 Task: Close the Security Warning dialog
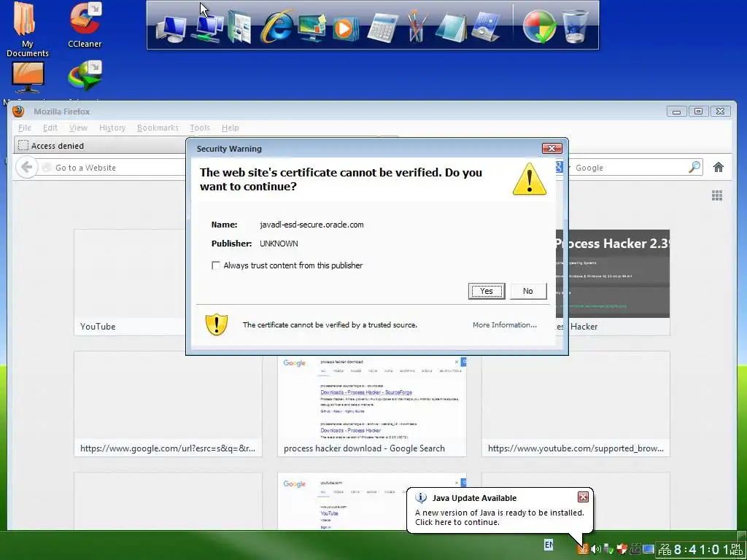(x=551, y=148)
